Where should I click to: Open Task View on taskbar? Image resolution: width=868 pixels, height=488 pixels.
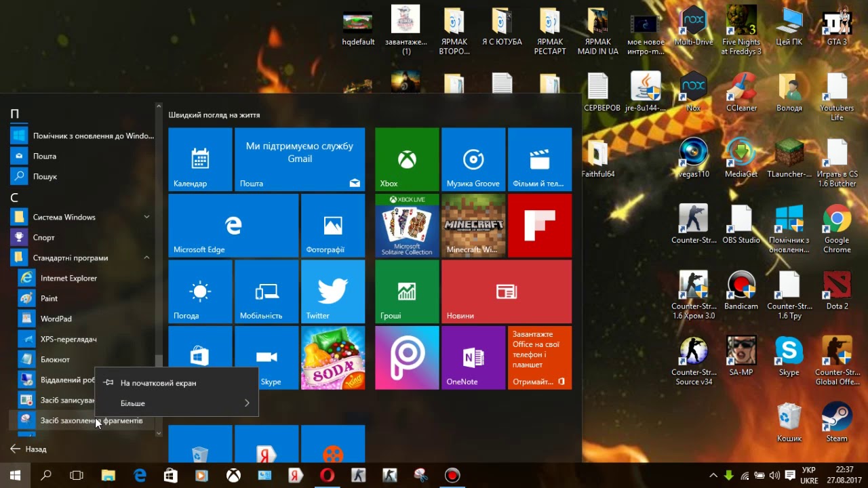77,476
